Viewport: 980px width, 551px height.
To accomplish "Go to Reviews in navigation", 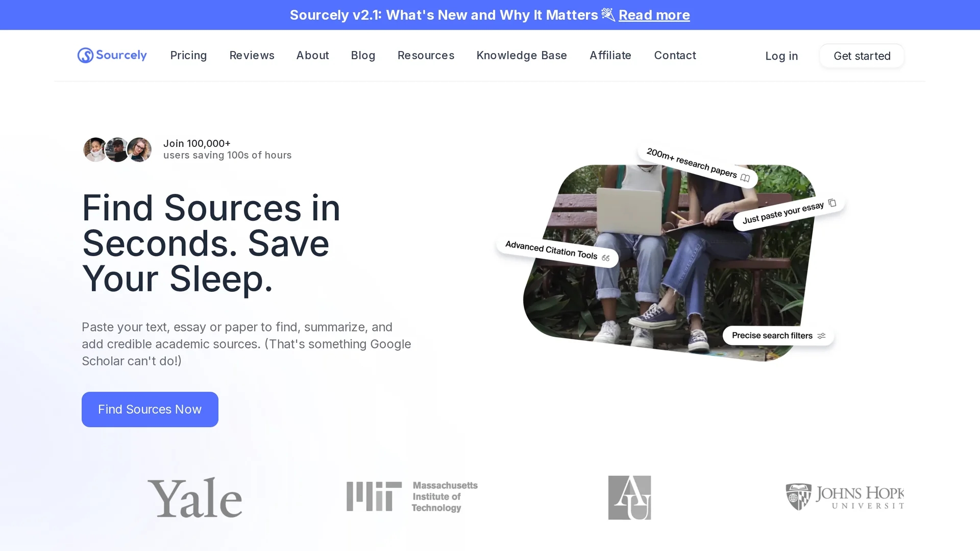I will [x=252, y=55].
